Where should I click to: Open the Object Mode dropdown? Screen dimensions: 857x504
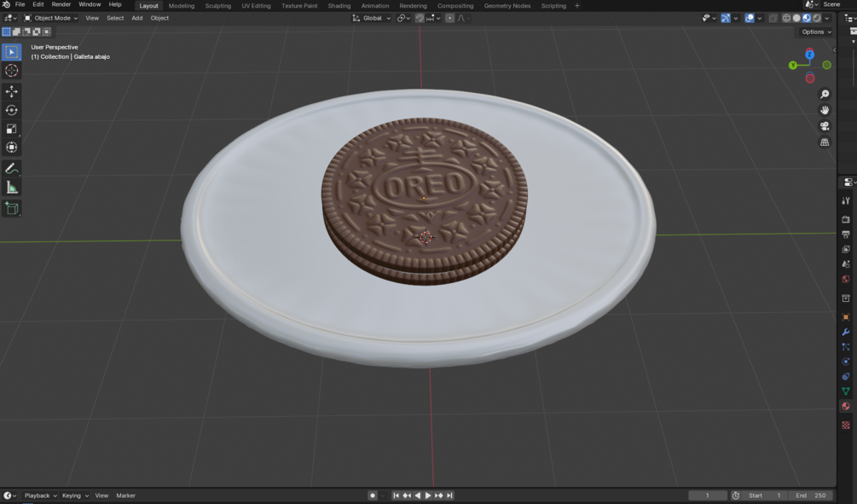tap(53, 18)
